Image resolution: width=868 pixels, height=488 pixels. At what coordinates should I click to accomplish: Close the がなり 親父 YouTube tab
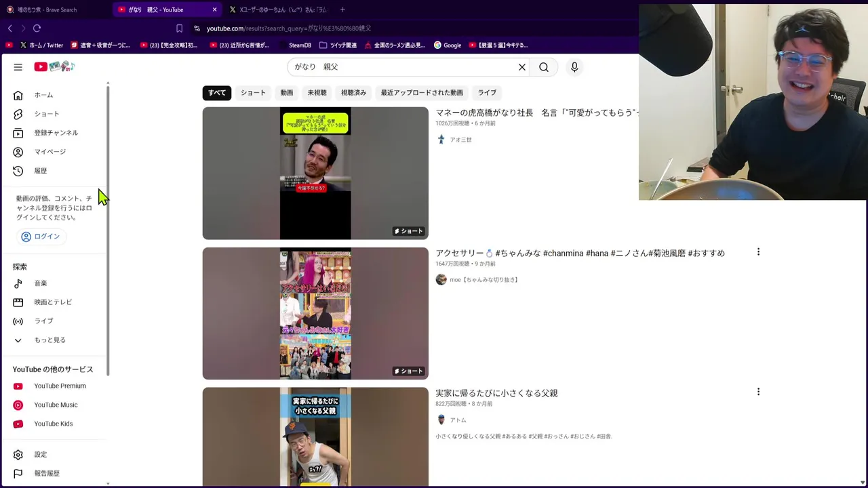(215, 9)
